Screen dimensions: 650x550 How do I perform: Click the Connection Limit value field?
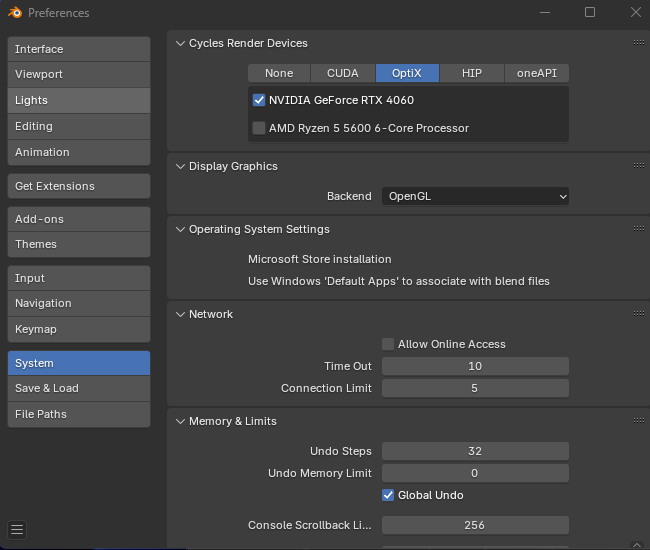tap(475, 388)
